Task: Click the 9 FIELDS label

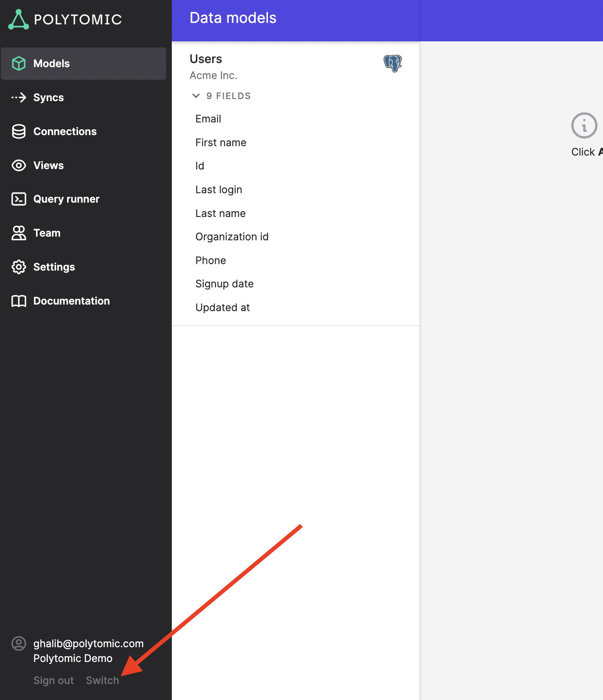Action: click(229, 96)
